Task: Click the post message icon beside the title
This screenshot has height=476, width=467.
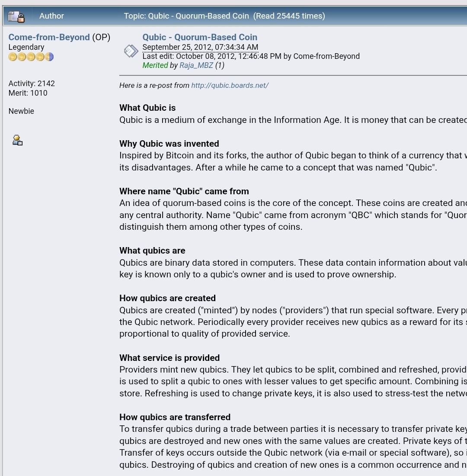Action: [131, 51]
